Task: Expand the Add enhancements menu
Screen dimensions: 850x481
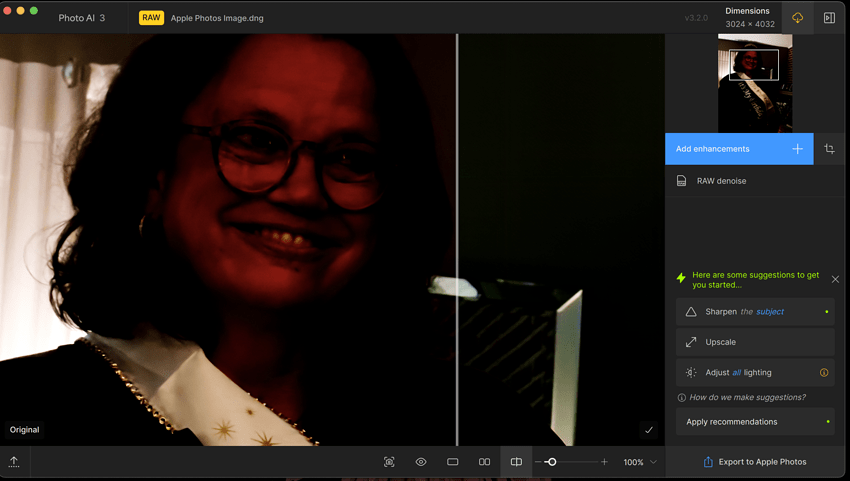Action: coord(739,149)
